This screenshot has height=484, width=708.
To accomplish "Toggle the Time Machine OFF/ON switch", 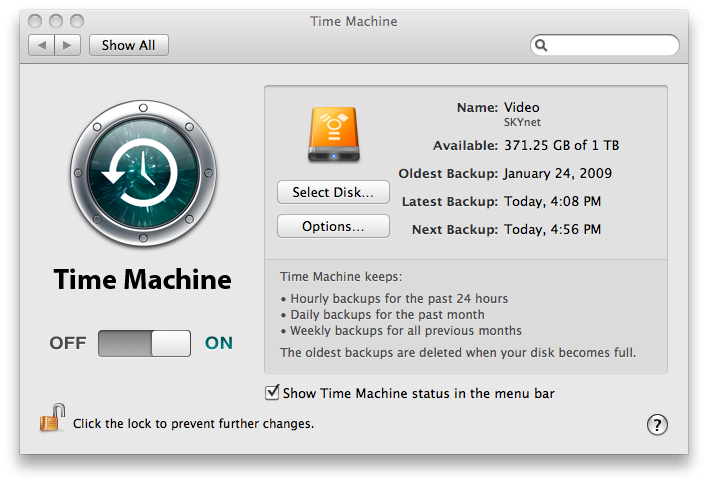I will 144,343.
